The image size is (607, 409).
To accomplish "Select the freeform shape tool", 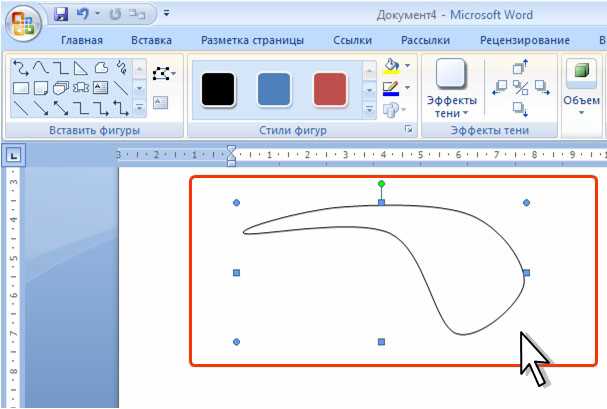I will click(x=101, y=68).
